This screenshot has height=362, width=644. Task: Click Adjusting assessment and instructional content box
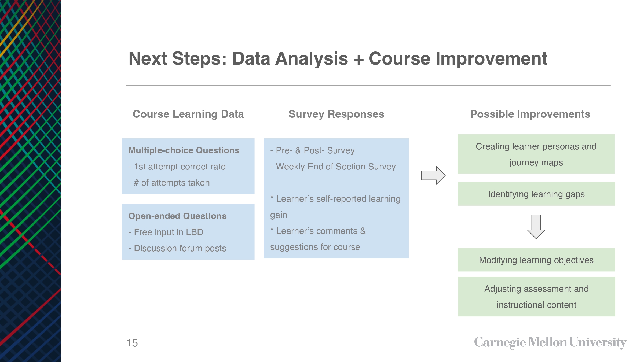point(536,297)
